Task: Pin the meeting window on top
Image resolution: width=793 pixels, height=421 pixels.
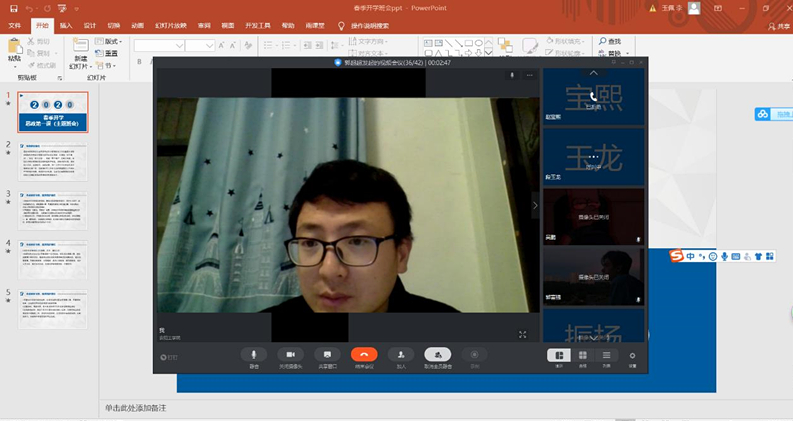Action: tap(614, 62)
